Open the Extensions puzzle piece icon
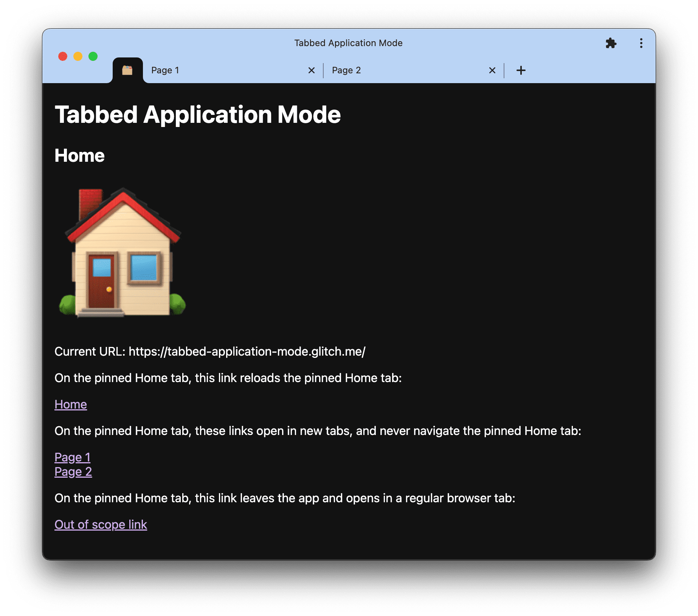This screenshot has height=616, width=698. coord(611,43)
